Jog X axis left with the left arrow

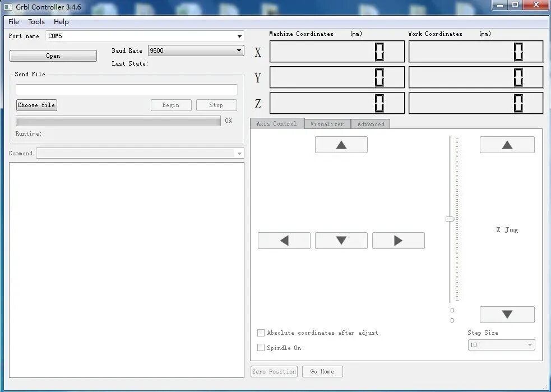(x=284, y=241)
